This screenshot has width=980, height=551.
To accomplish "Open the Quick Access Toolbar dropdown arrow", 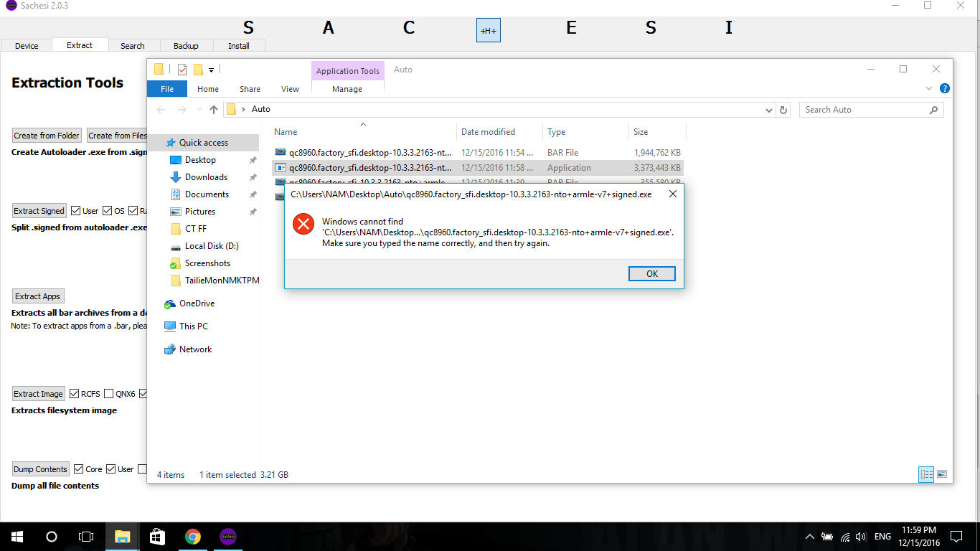I will [x=212, y=70].
